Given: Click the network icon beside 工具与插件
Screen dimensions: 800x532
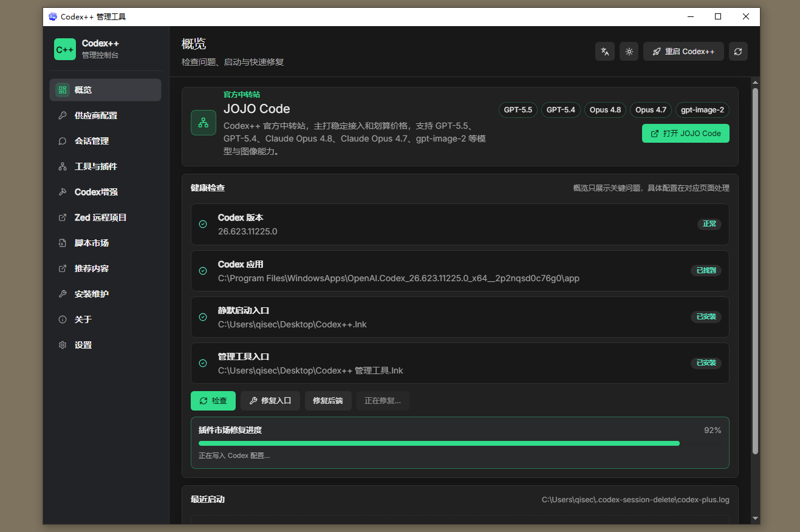Looking at the screenshot, I should 62,166.
